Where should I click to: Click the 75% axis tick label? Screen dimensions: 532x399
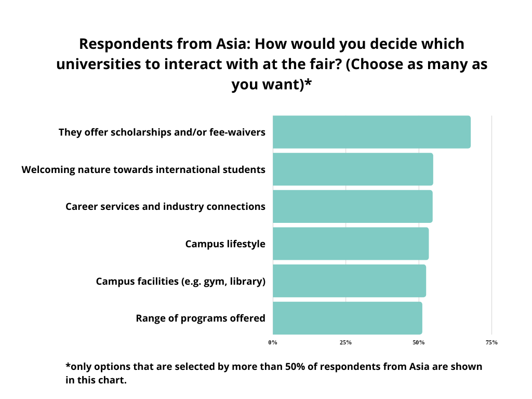click(491, 342)
